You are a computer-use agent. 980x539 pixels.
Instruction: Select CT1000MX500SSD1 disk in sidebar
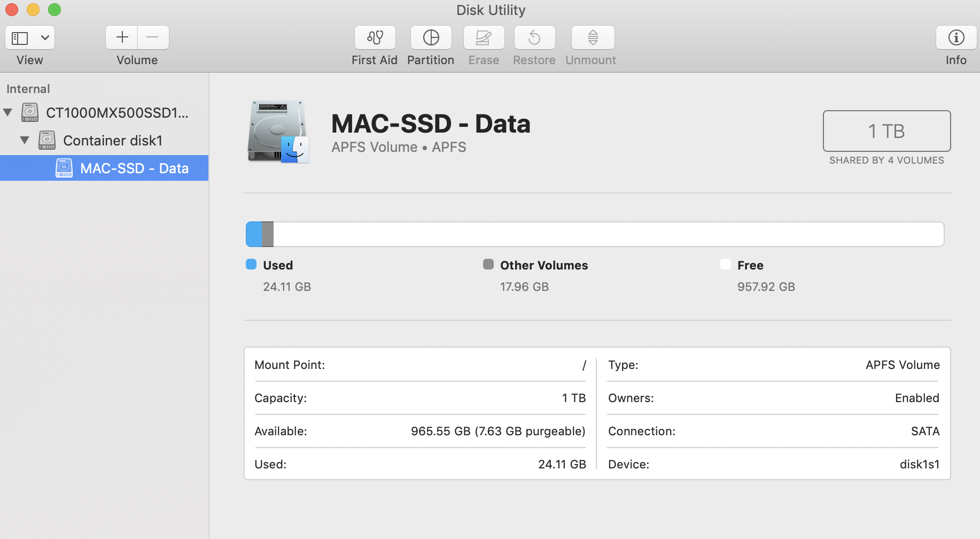point(104,113)
